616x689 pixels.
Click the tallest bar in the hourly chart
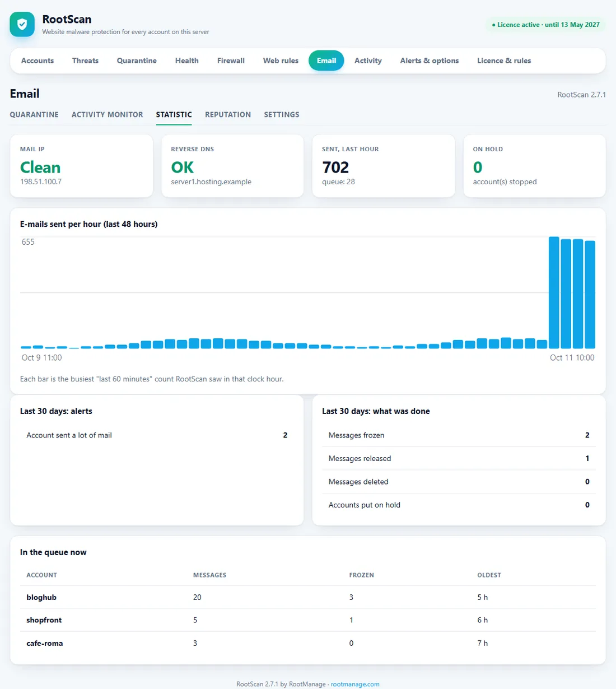tap(554, 292)
